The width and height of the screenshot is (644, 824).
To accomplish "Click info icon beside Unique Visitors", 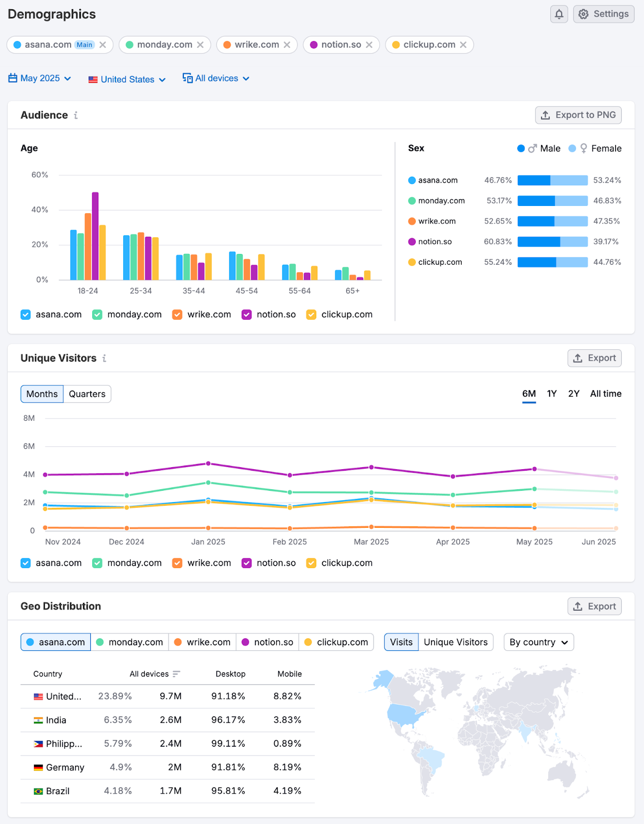I will pyautogui.click(x=104, y=358).
